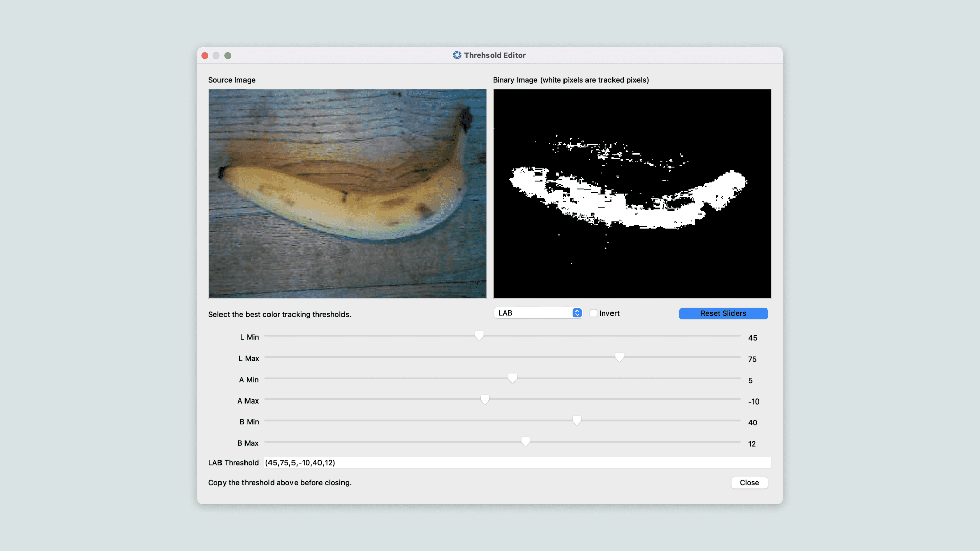Click the Close button at the bottom

tap(749, 483)
